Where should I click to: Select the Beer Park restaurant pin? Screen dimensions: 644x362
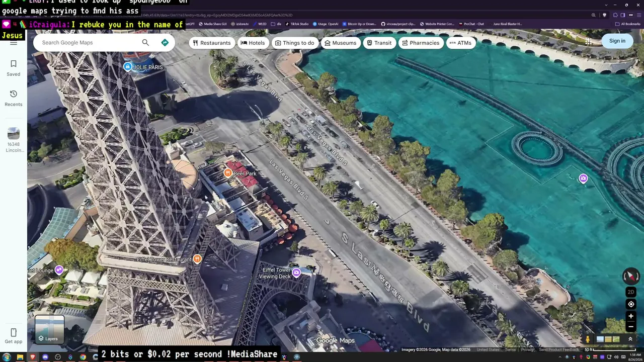pyautogui.click(x=228, y=173)
